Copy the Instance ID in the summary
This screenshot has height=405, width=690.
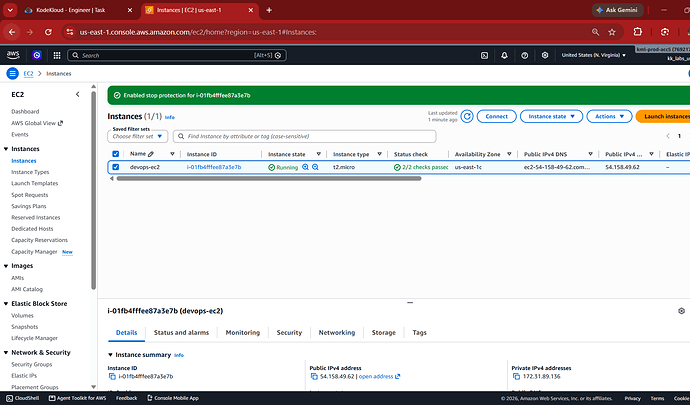(112, 376)
